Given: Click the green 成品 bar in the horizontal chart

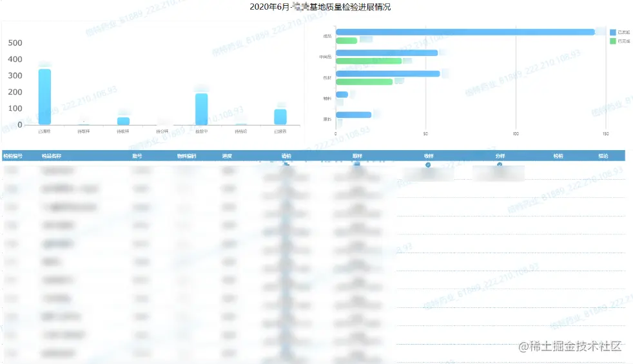Looking at the screenshot, I should tap(346, 41).
